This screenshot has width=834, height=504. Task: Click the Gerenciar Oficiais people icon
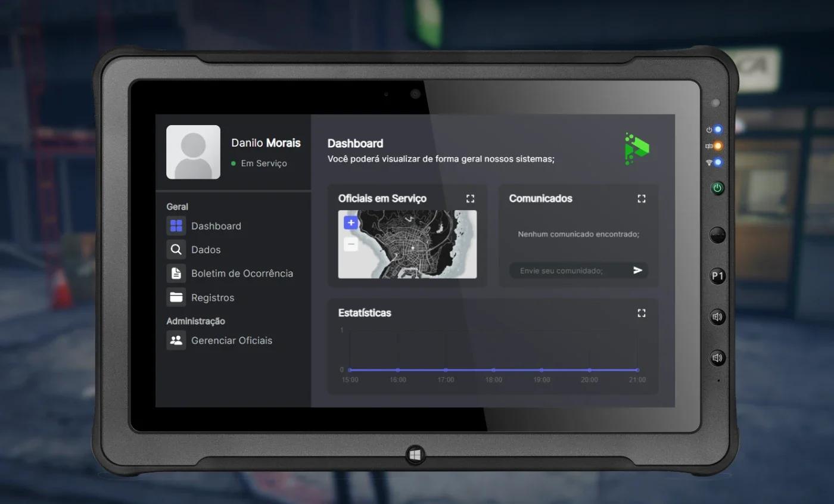click(176, 340)
